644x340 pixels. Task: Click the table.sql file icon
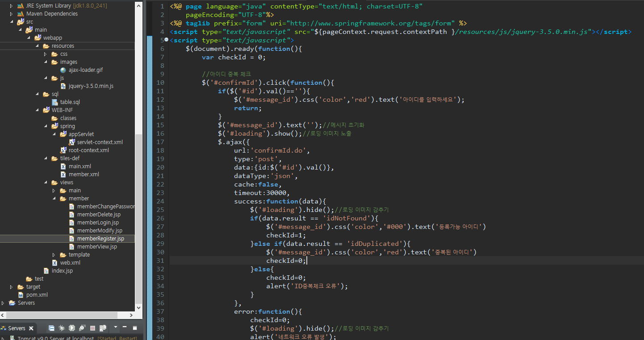pyautogui.click(x=54, y=102)
